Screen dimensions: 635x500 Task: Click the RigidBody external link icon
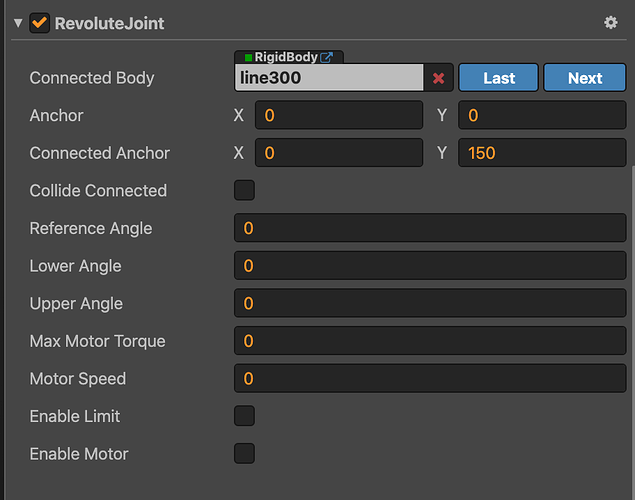pyautogui.click(x=326, y=57)
